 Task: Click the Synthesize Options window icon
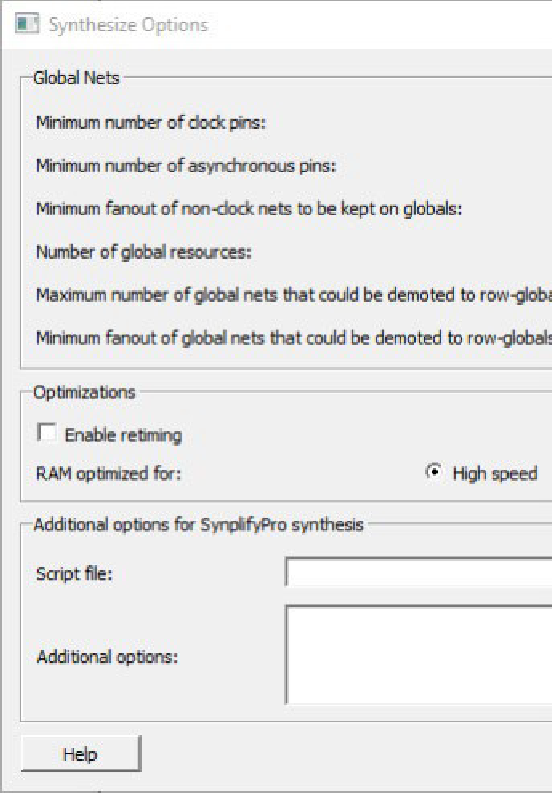(x=27, y=24)
